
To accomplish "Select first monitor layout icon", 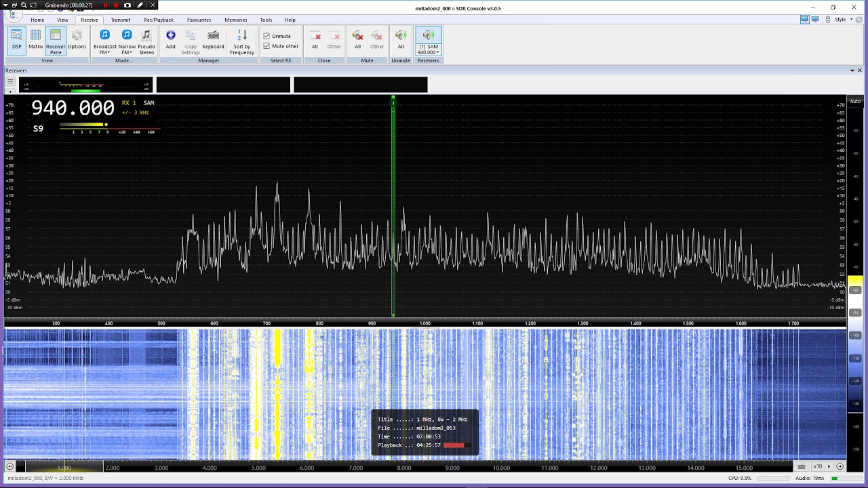I will pos(805,20).
